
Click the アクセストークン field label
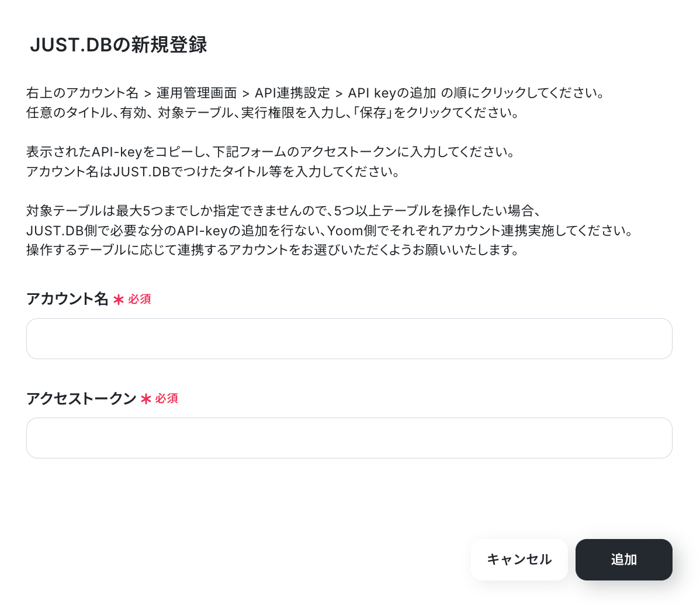point(81,398)
